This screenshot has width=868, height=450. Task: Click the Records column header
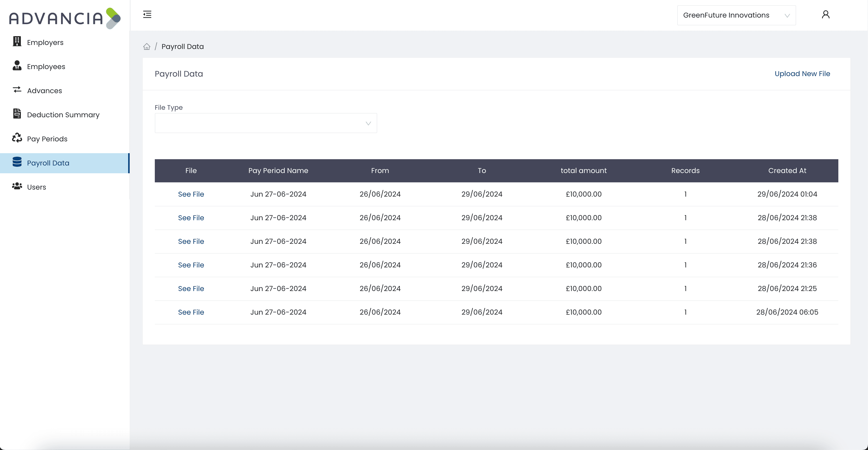point(685,171)
